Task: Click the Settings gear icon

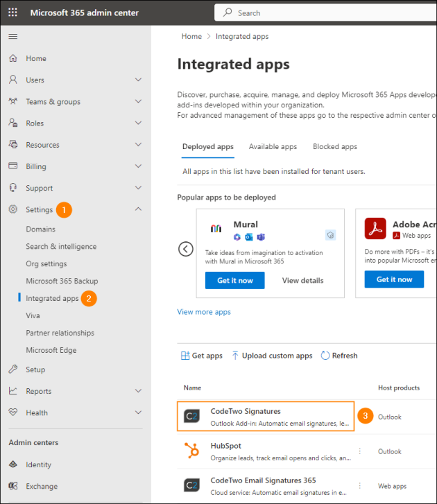Action: 13,209
